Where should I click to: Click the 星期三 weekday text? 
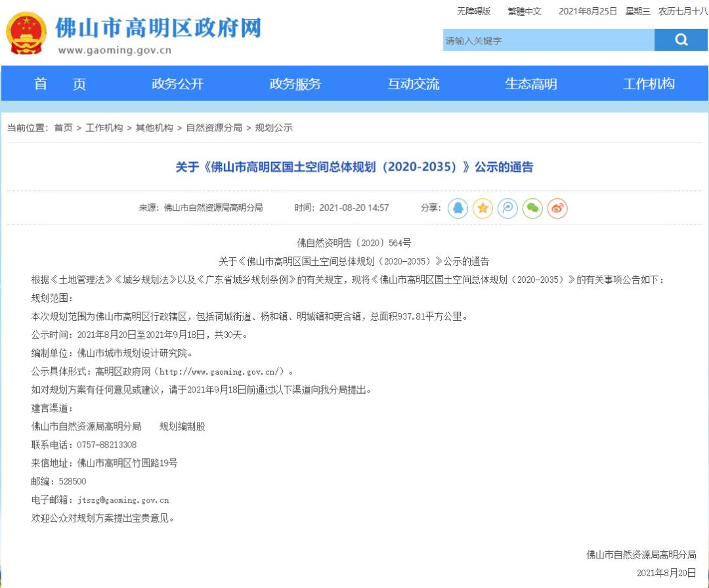point(637,11)
